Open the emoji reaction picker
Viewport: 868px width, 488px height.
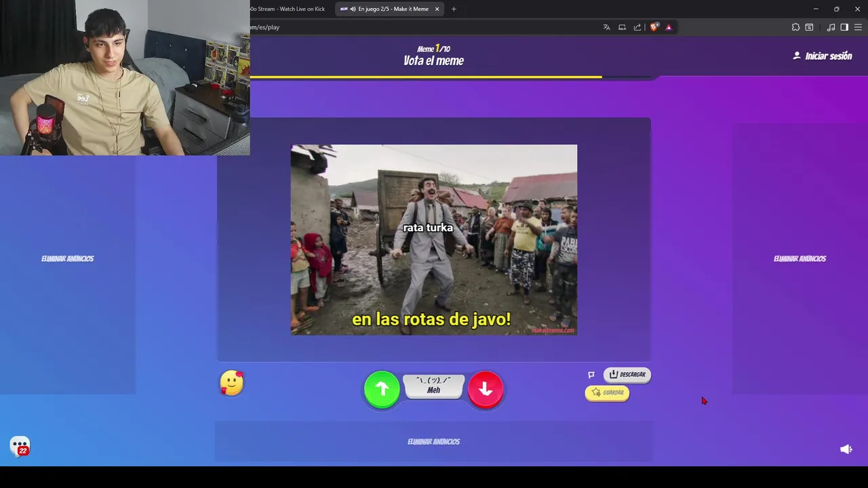(x=232, y=383)
